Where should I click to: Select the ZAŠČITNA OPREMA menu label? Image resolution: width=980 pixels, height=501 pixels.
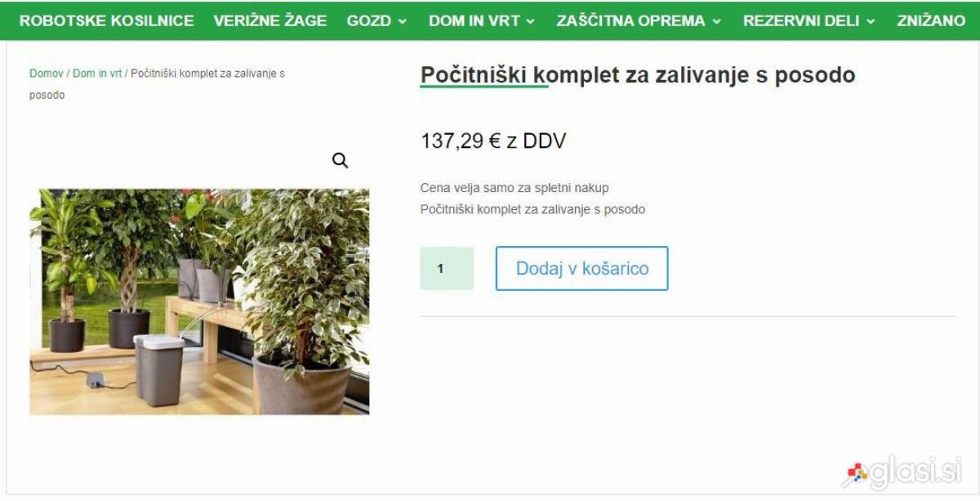[x=631, y=20]
